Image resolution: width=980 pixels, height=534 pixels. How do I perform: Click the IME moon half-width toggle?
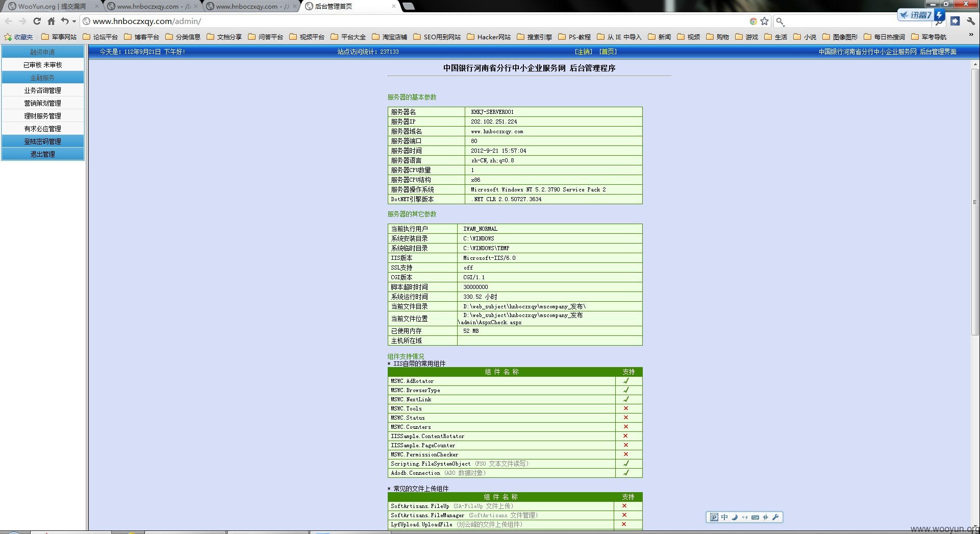click(x=735, y=517)
